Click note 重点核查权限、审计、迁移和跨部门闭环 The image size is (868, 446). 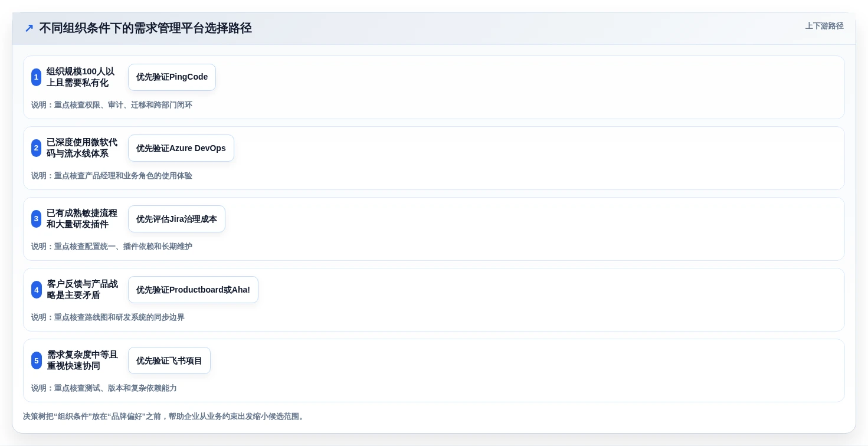[112, 105]
